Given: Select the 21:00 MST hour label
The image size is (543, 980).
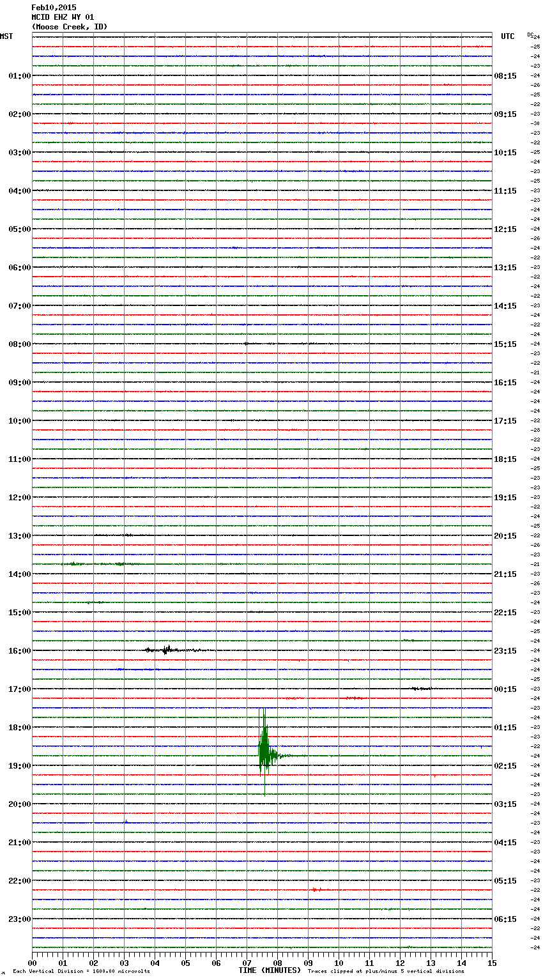Looking at the screenshot, I should coord(19,843).
